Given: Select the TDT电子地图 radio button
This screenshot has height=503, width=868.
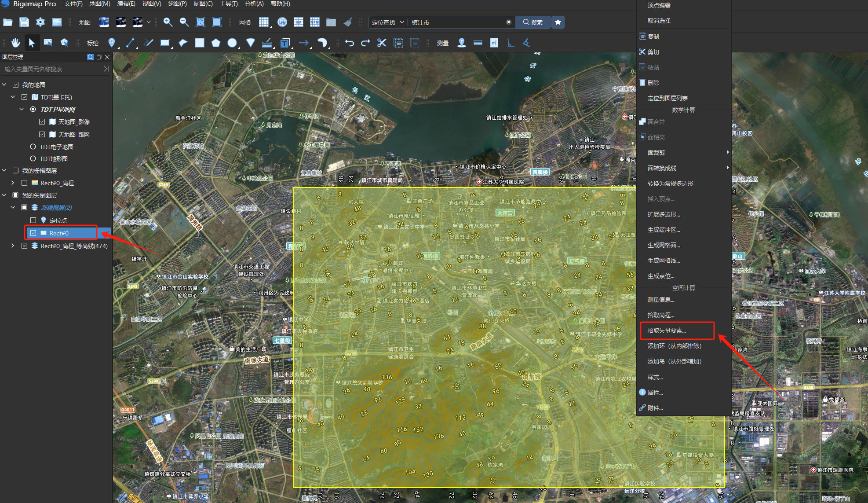Looking at the screenshot, I should click(33, 147).
